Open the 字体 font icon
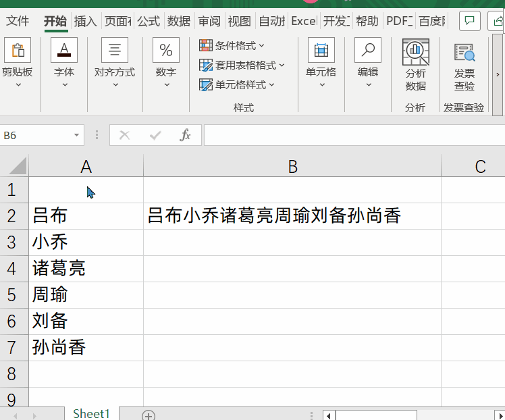 point(64,50)
